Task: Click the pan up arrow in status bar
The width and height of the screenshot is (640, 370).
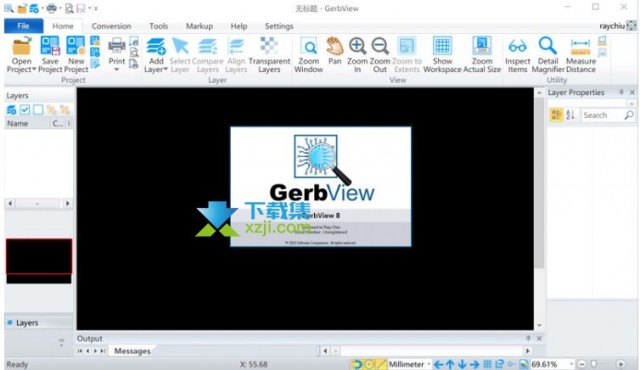Action: (450, 364)
